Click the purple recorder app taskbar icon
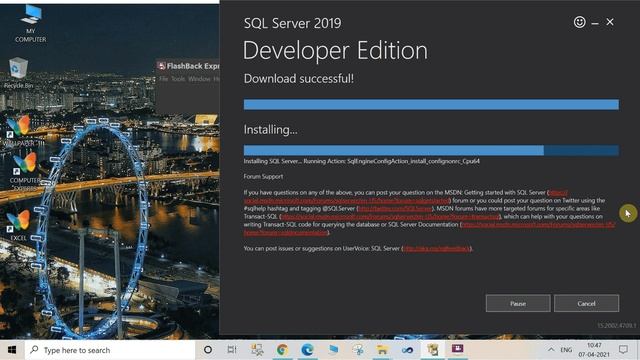 coord(458,349)
